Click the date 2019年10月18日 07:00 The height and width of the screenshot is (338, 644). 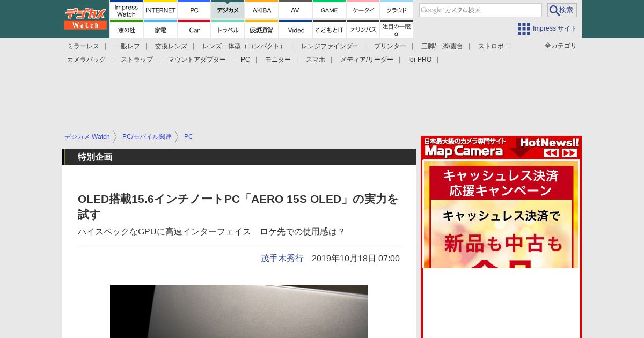tap(356, 258)
